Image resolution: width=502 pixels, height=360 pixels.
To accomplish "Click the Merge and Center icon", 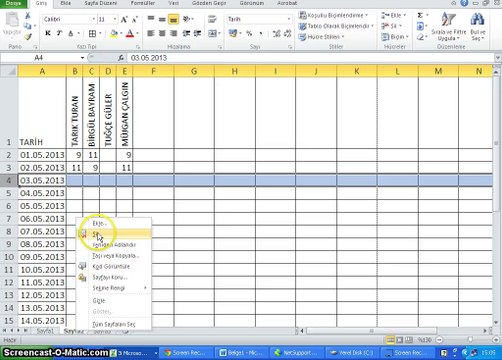I will point(212,33).
